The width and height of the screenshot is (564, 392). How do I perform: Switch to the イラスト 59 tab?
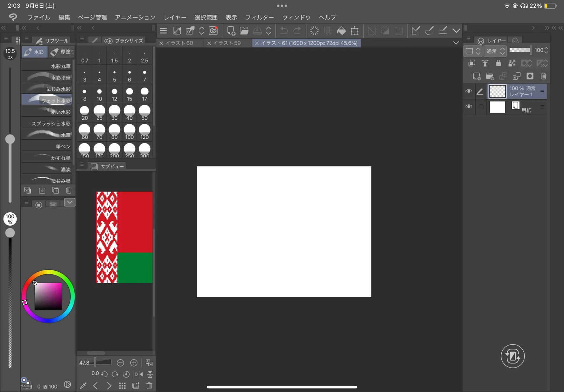coord(227,43)
